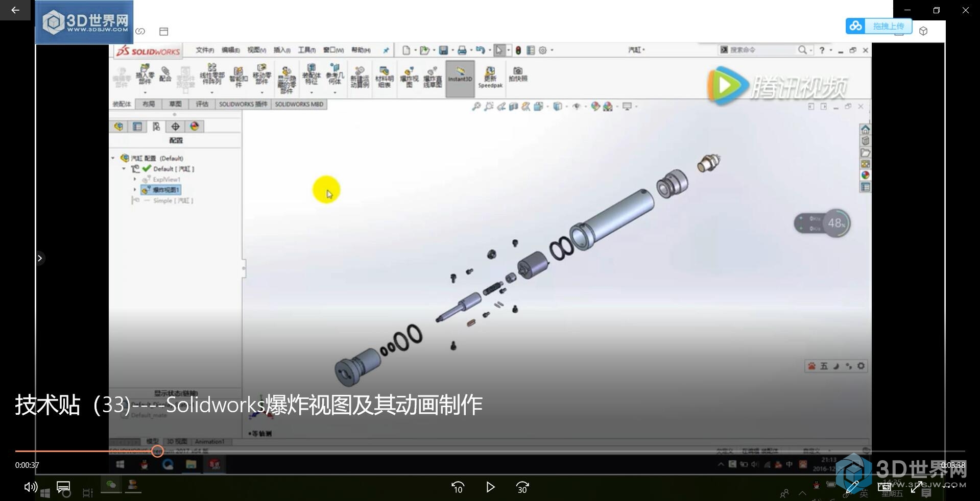Open the 视图(V) View menu

click(257, 50)
